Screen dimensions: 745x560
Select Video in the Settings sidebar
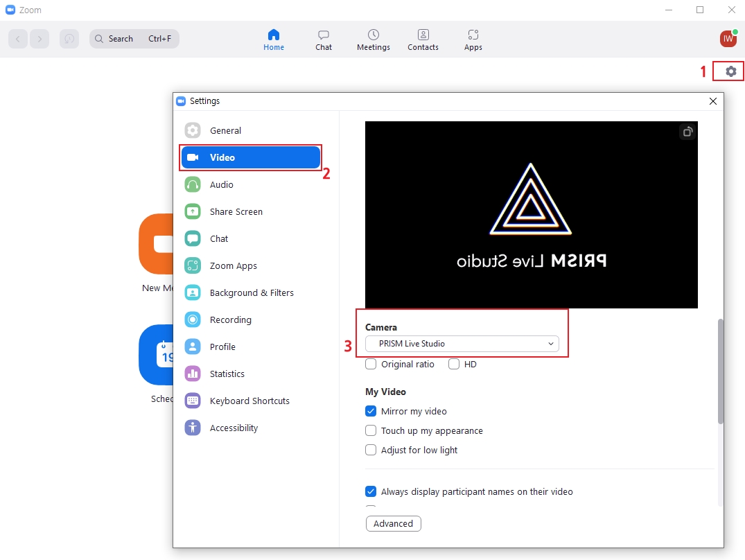pos(250,157)
